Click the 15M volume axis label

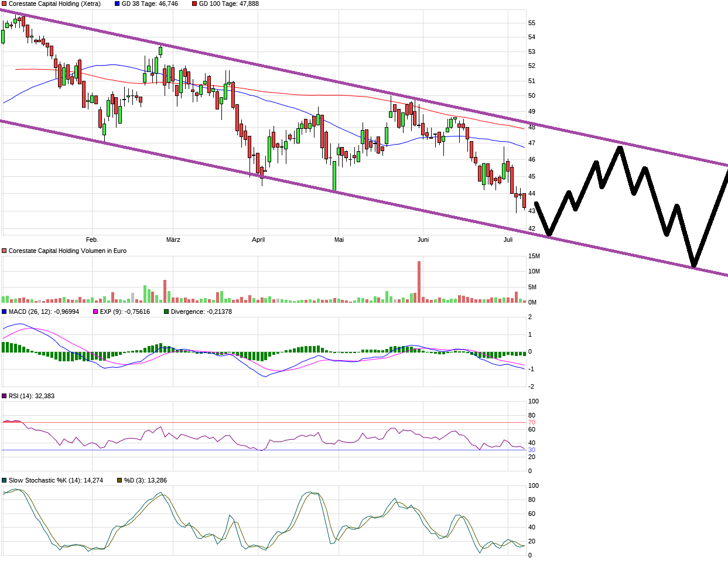click(x=534, y=256)
